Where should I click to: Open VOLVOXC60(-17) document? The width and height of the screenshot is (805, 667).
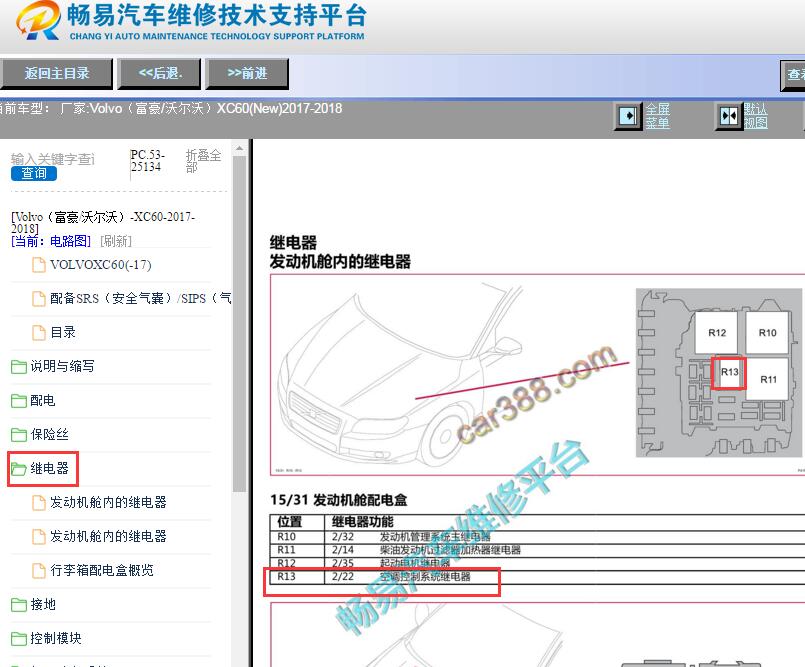click(x=101, y=265)
